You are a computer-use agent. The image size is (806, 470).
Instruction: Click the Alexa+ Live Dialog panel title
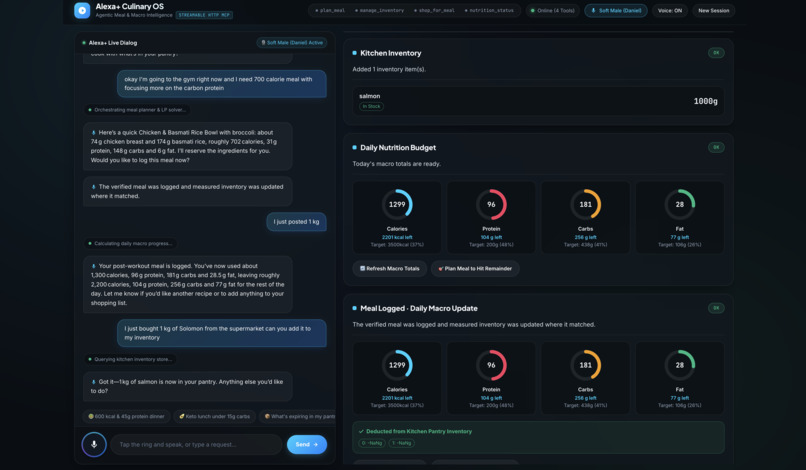[113, 43]
